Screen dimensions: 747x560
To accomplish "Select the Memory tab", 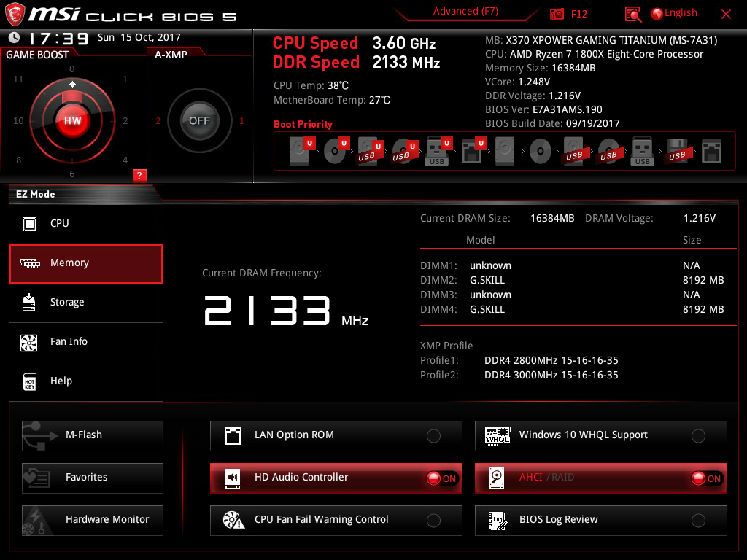I will pyautogui.click(x=86, y=263).
